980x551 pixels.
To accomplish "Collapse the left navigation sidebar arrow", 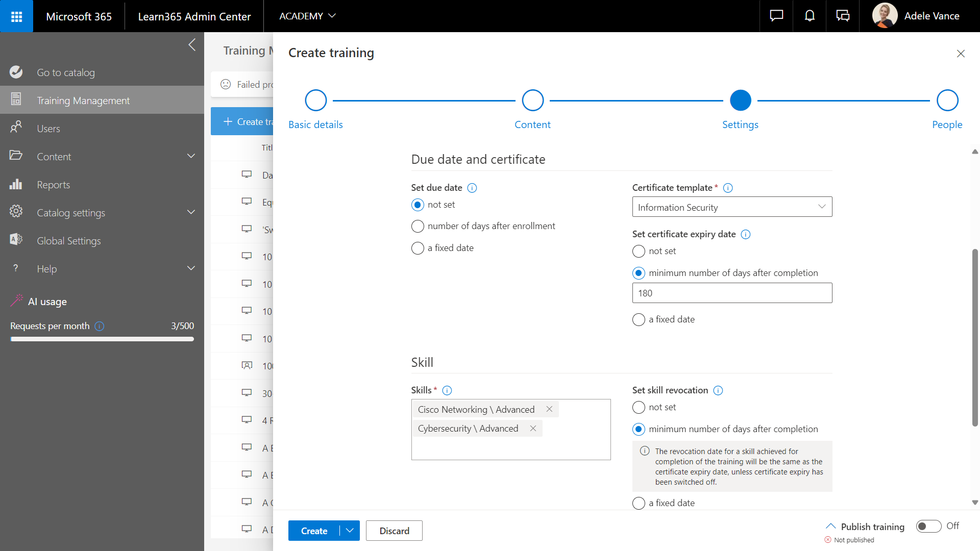I will pyautogui.click(x=192, y=45).
